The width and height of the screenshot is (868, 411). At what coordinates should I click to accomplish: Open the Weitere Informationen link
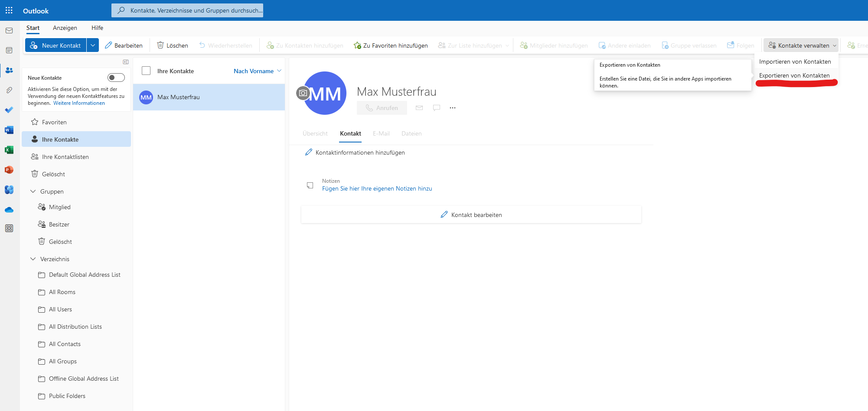click(79, 103)
